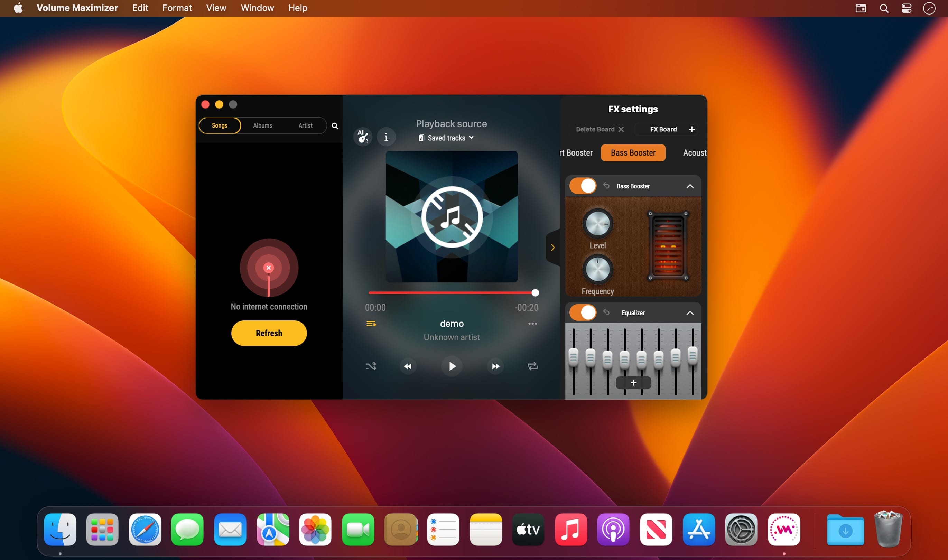Collapse the Bass Booster section
Viewport: 948px width, 560px height.
pyautogui.click(x=689, y=186)
